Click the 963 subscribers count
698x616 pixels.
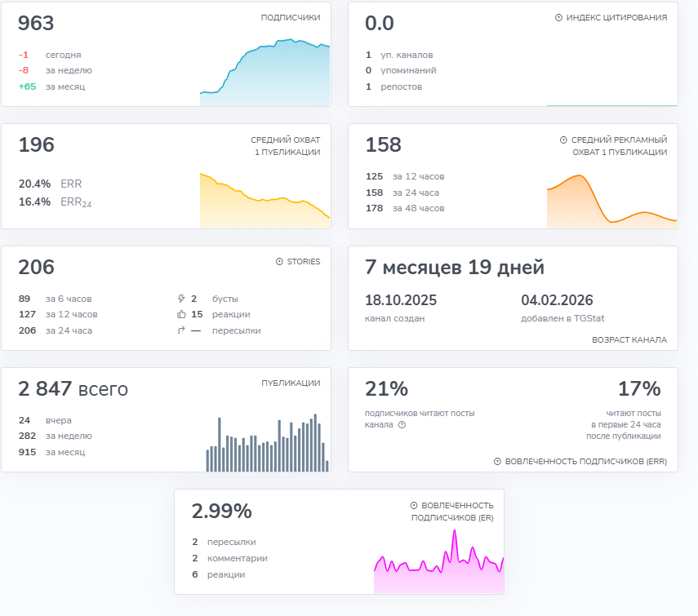click(x=36, y=24)
